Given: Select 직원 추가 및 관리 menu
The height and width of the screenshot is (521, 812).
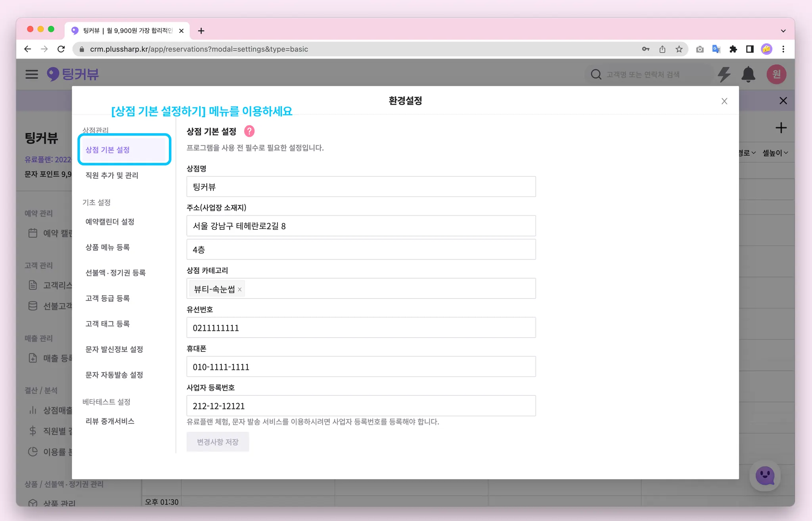Looking at the screenshot, I should [112, 176].
